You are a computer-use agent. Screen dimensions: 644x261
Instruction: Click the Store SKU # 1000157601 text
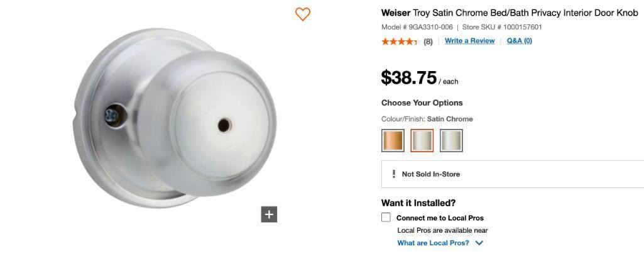(502, 27)
